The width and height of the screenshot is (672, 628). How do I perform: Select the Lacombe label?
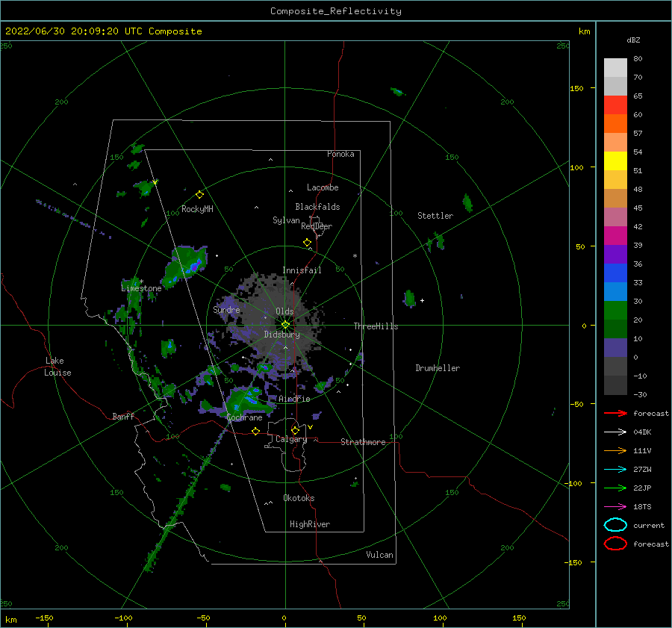[x=323, y=187]
